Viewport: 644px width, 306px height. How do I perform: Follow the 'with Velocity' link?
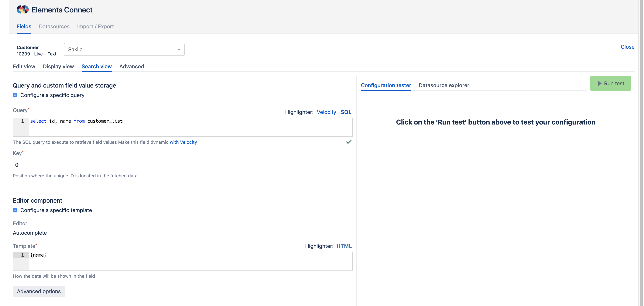click(183, 142)
